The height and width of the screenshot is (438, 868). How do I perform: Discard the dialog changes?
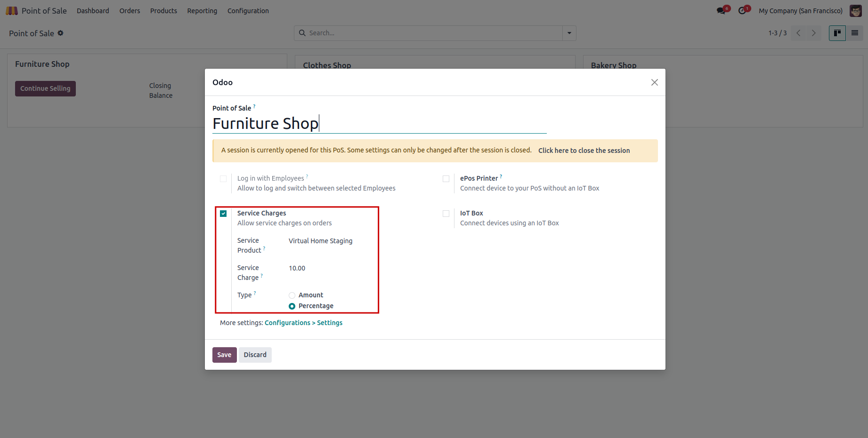(x=255, y=355)
